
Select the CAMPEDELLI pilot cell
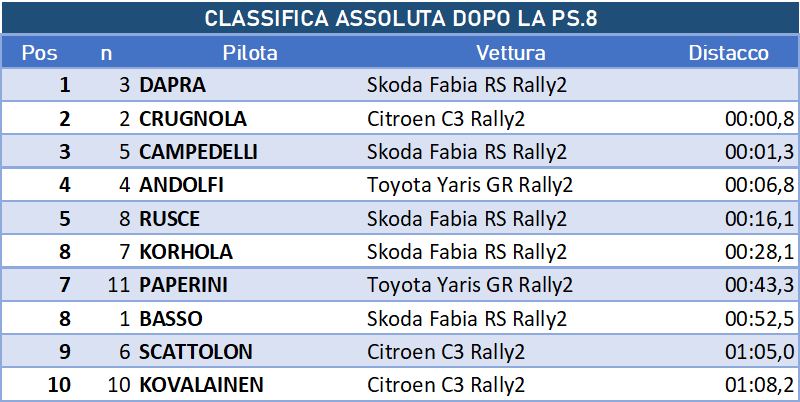pos(198,152)
